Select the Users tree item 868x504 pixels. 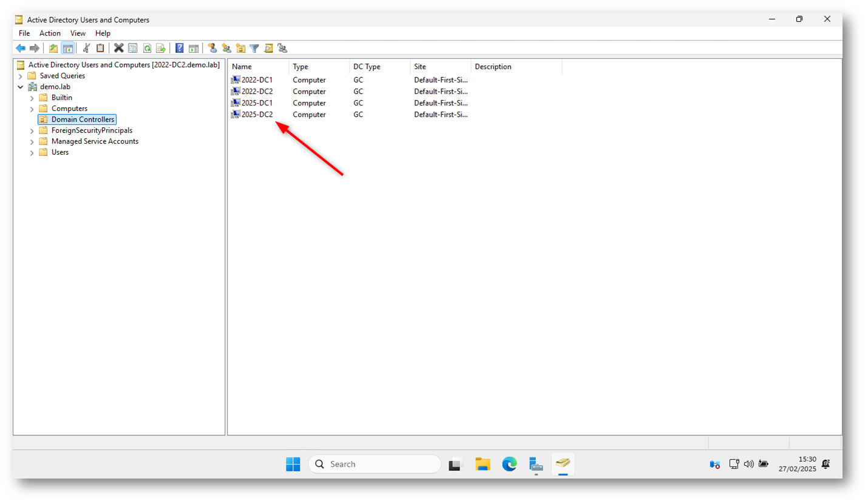pos(59,152)
